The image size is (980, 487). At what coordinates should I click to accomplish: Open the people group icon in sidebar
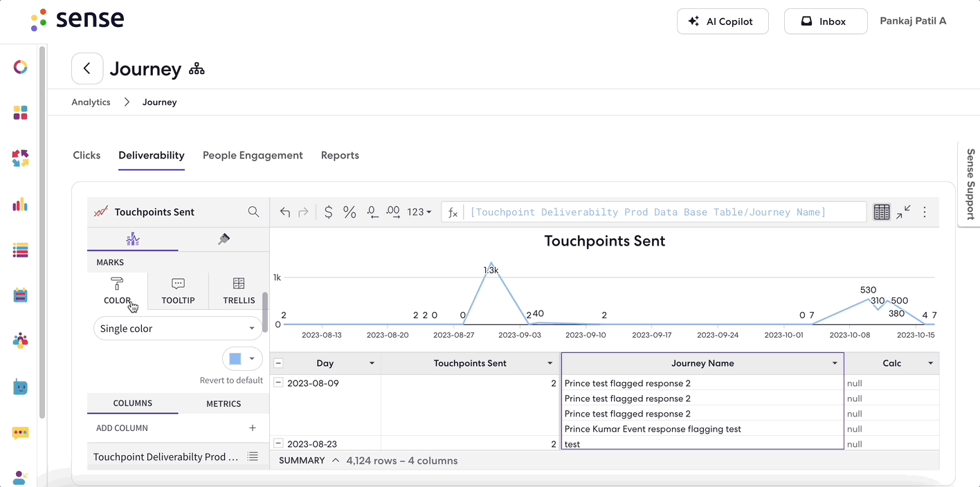pos(21,340)
